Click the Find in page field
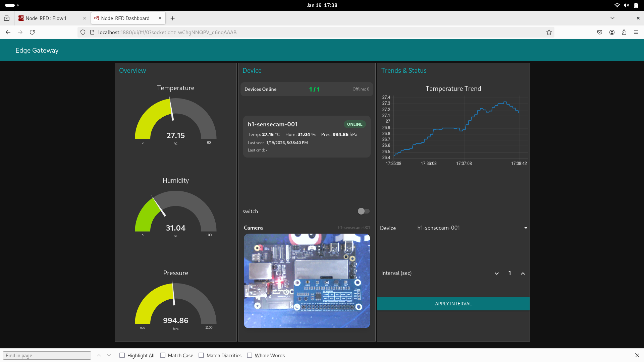 click(x=47, y=355)
